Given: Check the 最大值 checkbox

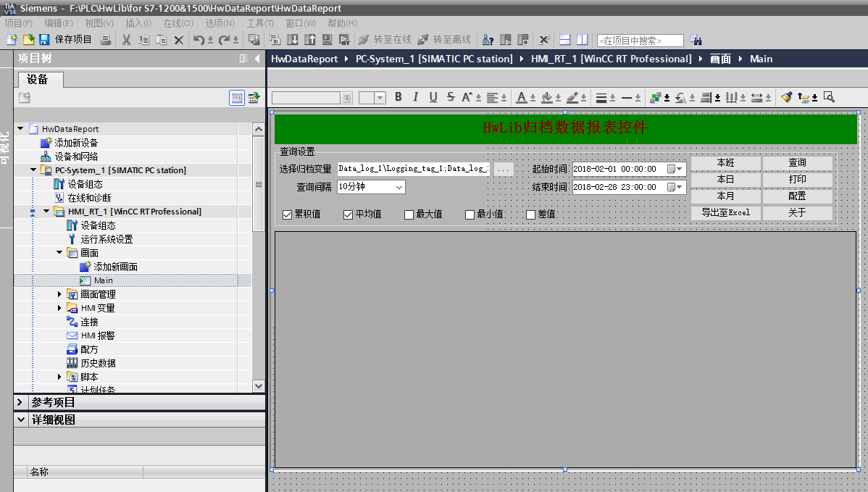Looking at the screenshot, I should pyautogui.click(x=409, y=214).
